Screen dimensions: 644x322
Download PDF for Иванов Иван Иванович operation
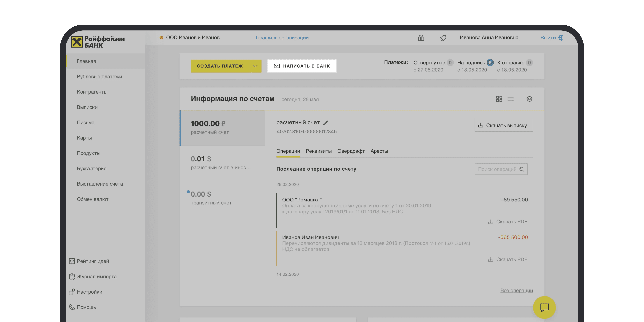tap(508, 259)
